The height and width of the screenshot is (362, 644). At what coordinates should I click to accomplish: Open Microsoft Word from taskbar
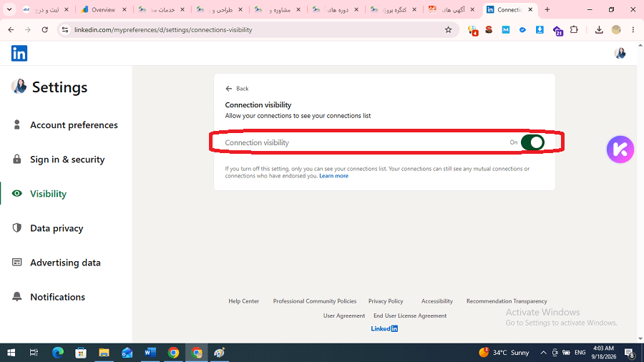click(150, 353)
